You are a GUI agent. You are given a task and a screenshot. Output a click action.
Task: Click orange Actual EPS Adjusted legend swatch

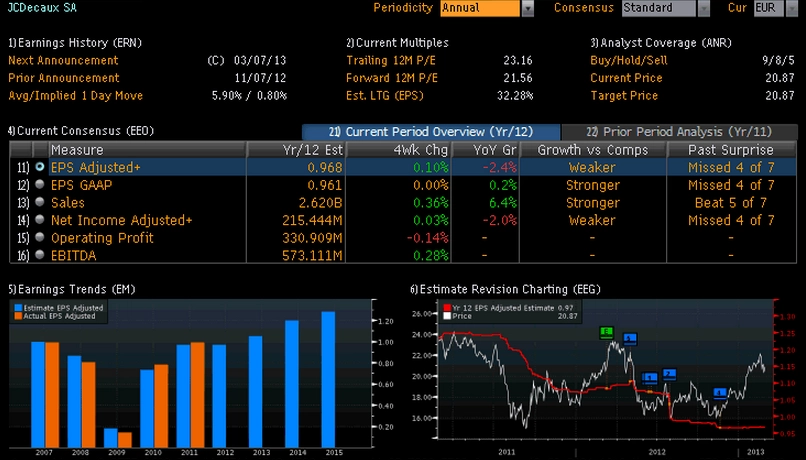pyautogui.click(x=18, y=316)
